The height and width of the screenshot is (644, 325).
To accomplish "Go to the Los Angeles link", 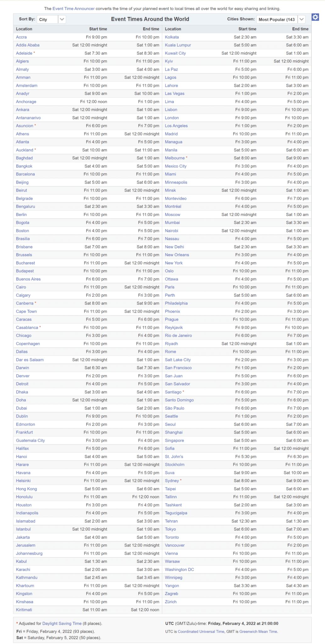I will click(x=176, y=126).
